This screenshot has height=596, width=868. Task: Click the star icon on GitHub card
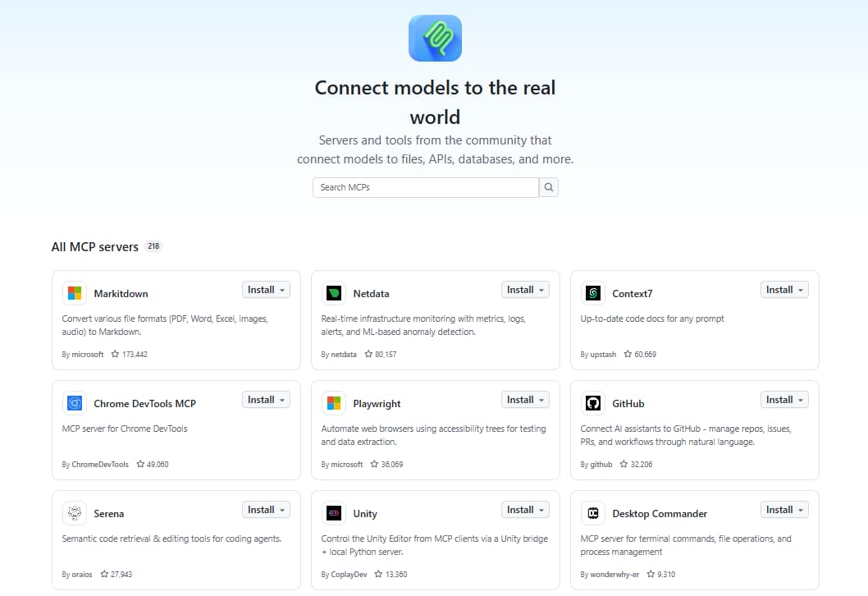click(624, 464)
